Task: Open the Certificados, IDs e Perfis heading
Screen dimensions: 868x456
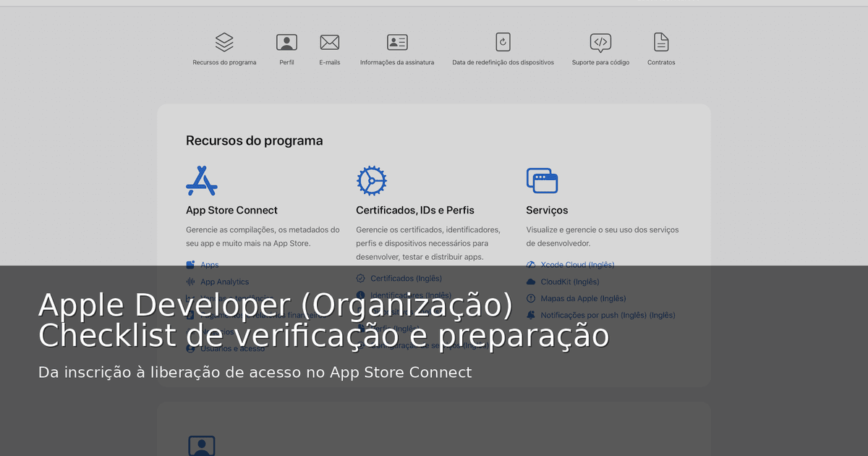Action: 415,210
